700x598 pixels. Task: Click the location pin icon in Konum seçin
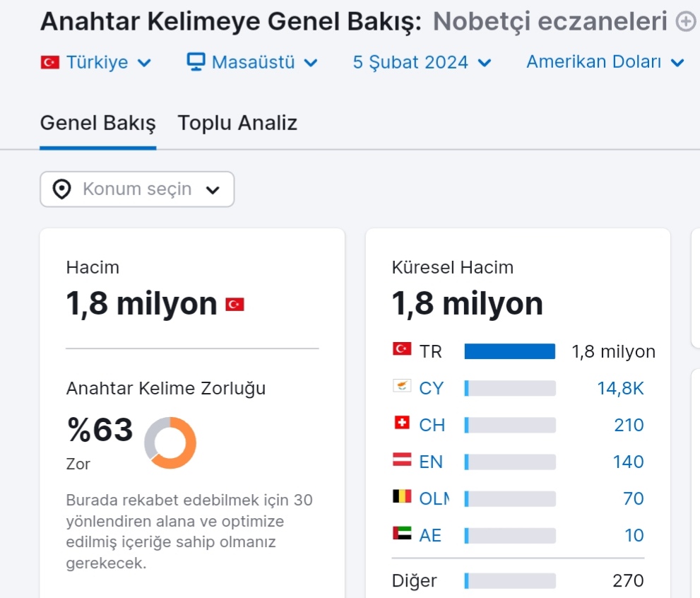(x=61, y=189)
